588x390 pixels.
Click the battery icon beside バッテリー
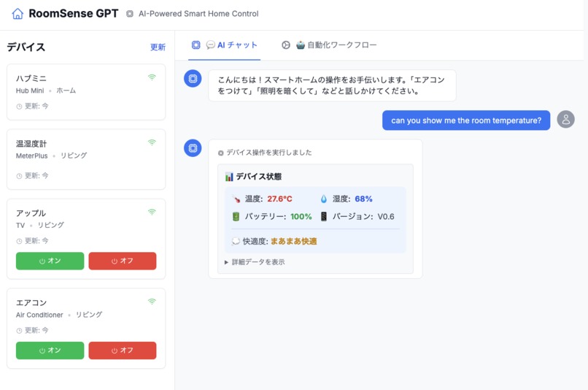(x=236, y=217)
